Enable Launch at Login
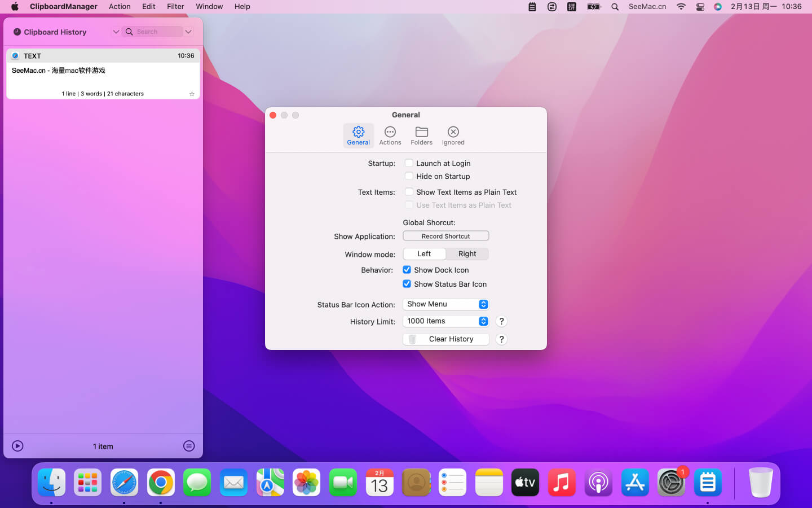The image size is (812, 508). tap(409, 163)
